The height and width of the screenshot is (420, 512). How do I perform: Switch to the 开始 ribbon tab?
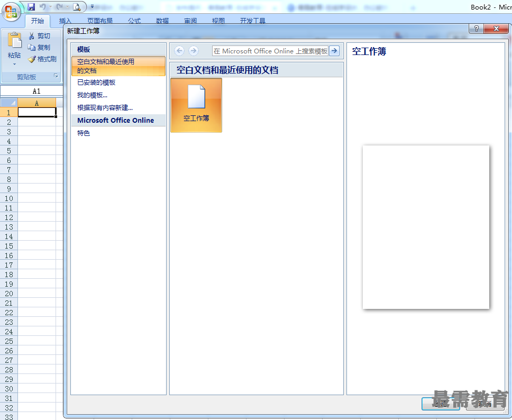(38, 21)
